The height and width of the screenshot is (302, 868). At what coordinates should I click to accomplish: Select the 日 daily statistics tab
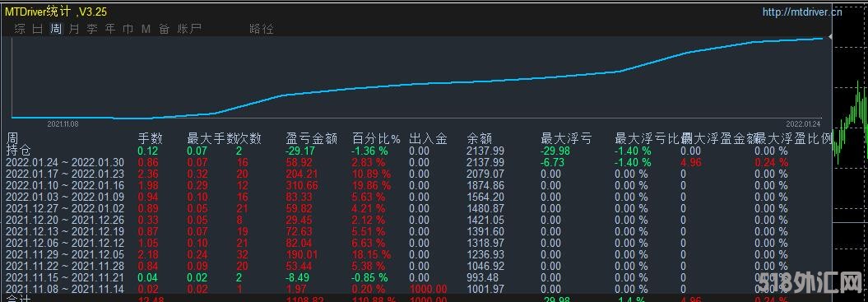point(38,29)
